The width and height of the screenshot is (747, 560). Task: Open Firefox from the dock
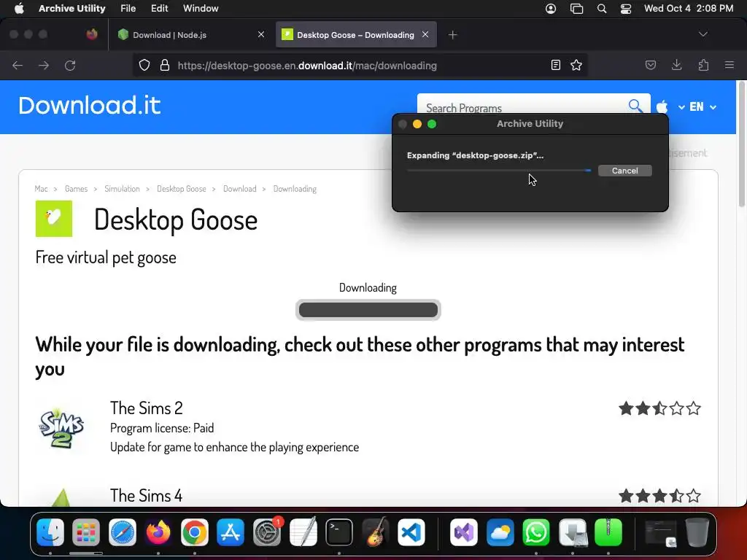tap(158, 532)
